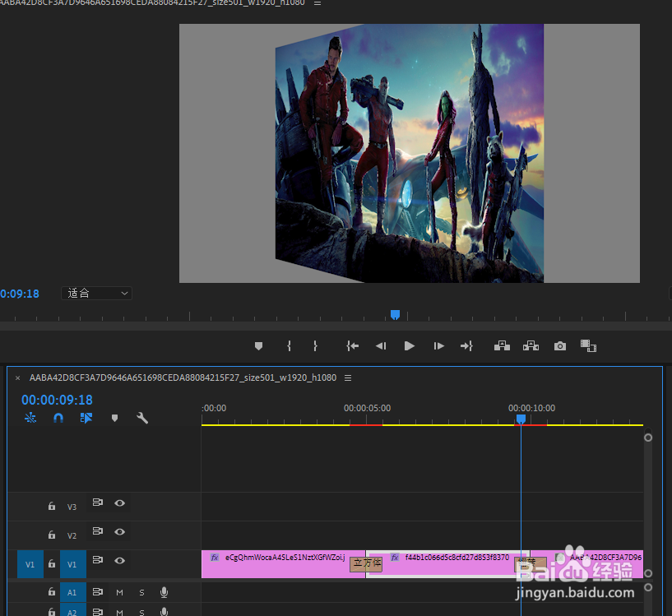Toggle Snap magnet in timeline

coord(58,418)
